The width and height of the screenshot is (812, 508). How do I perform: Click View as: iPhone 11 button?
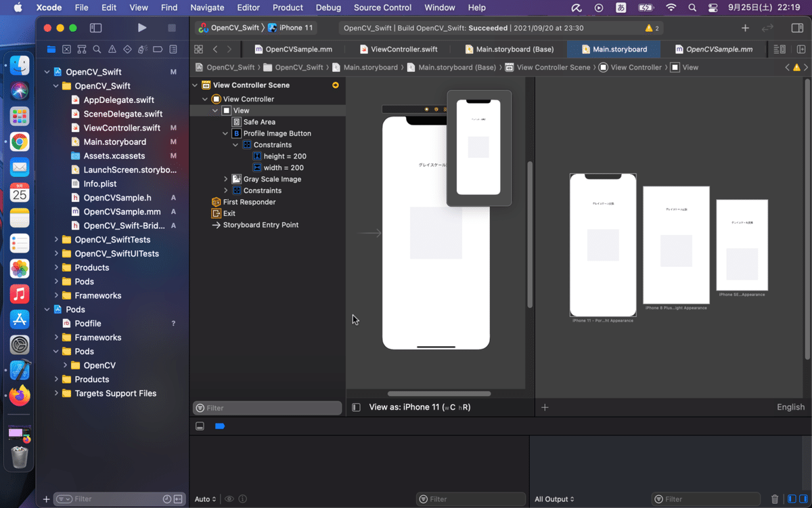(x=419, y=407)
